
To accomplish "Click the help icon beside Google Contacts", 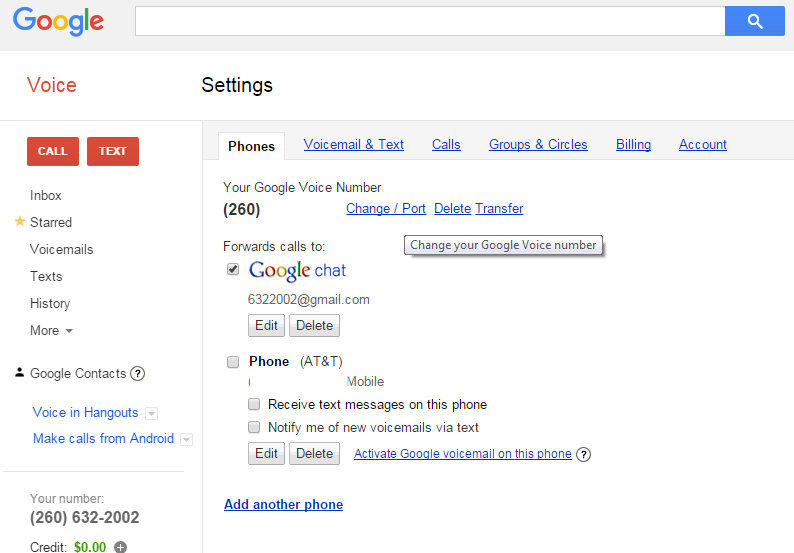I will click(138, 374).
